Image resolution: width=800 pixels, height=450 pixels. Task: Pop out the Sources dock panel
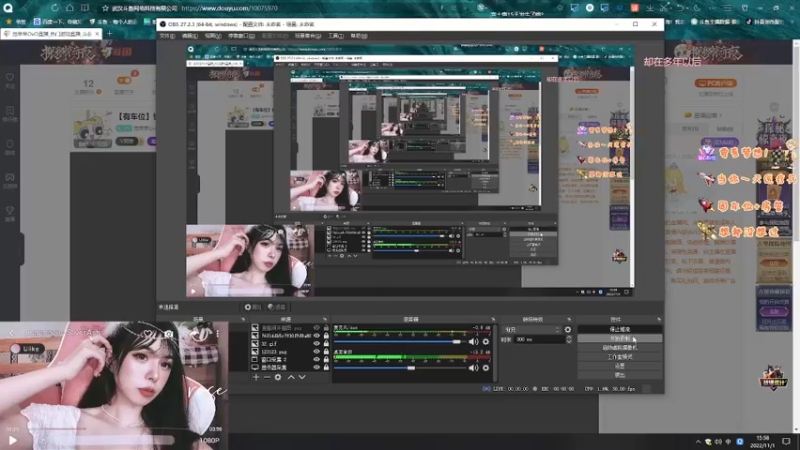point(325,319)
